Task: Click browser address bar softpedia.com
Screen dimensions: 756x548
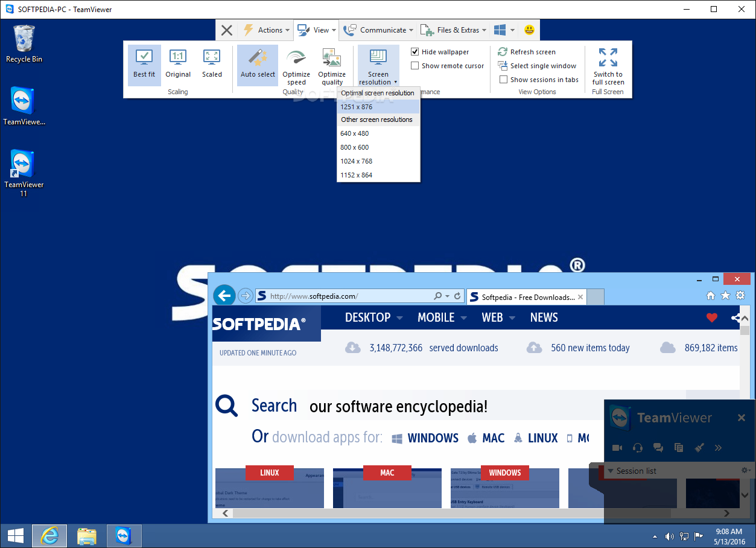Action: [344, 296]
